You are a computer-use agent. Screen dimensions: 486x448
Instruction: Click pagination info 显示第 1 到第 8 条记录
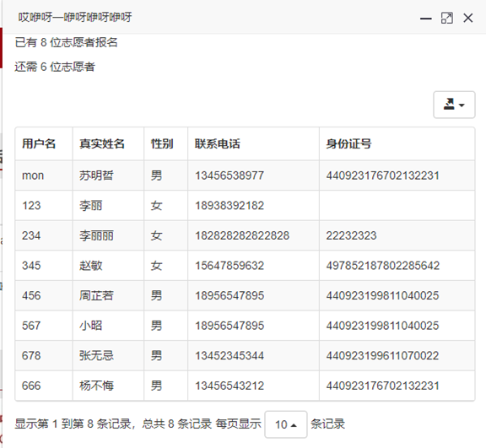coord(73,424)
